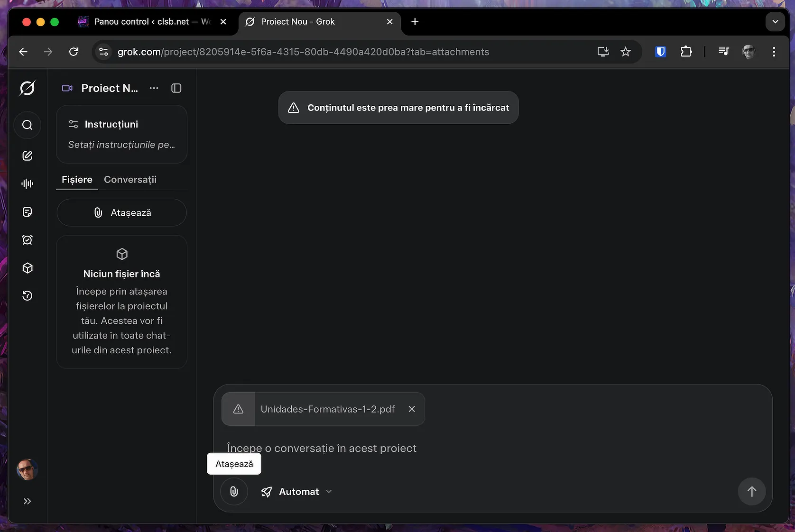The image size is (795, 532).
Task: Click the paperclip attach icon in composer
Action: pos(234,492)
